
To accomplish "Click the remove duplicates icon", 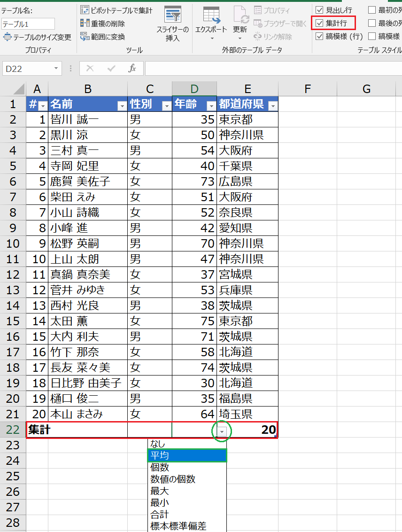I will point(85,23).
